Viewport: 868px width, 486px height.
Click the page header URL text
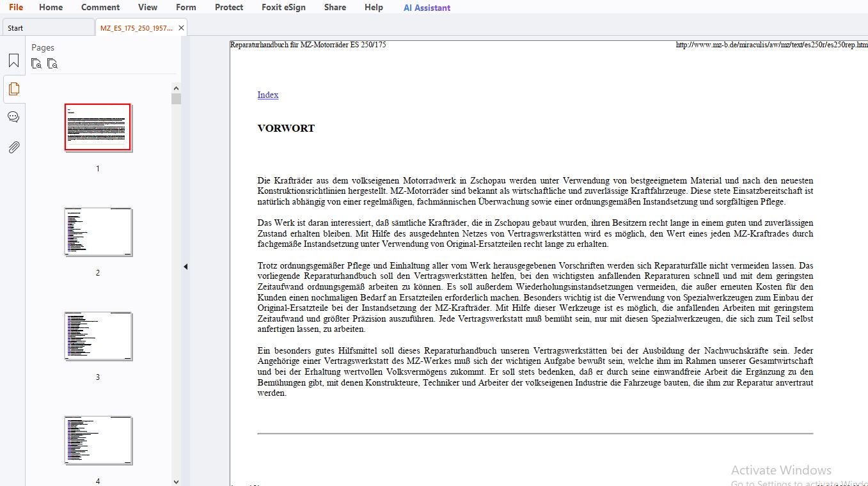point(771,45)
